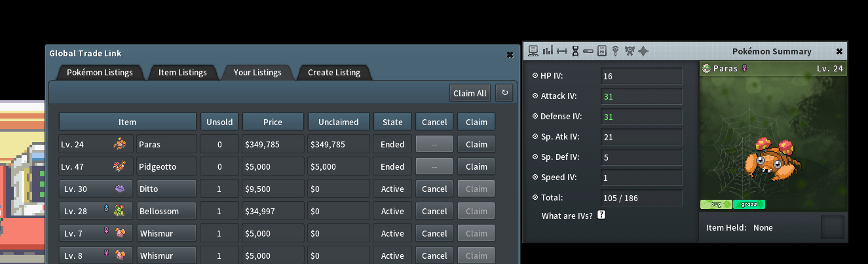The height and width of the screenshot is (264, 868).
Task: Click the Cancel column header
Action: click(x=434, y=122)
